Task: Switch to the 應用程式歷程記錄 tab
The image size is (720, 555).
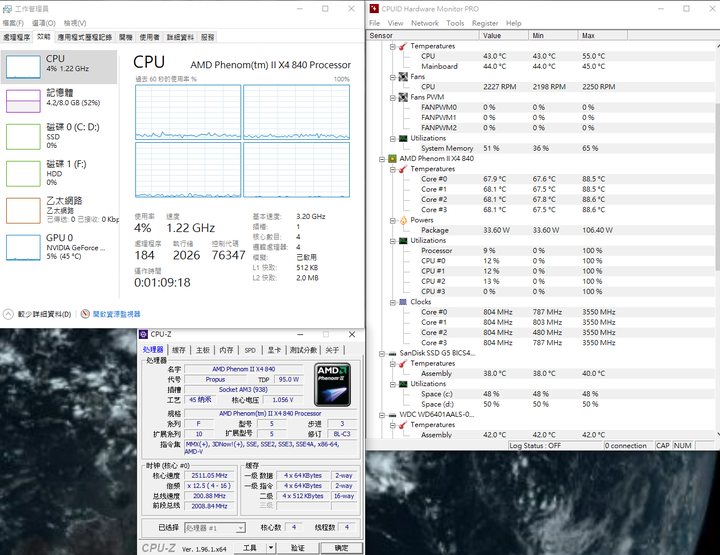Action: tap(84, 37)
